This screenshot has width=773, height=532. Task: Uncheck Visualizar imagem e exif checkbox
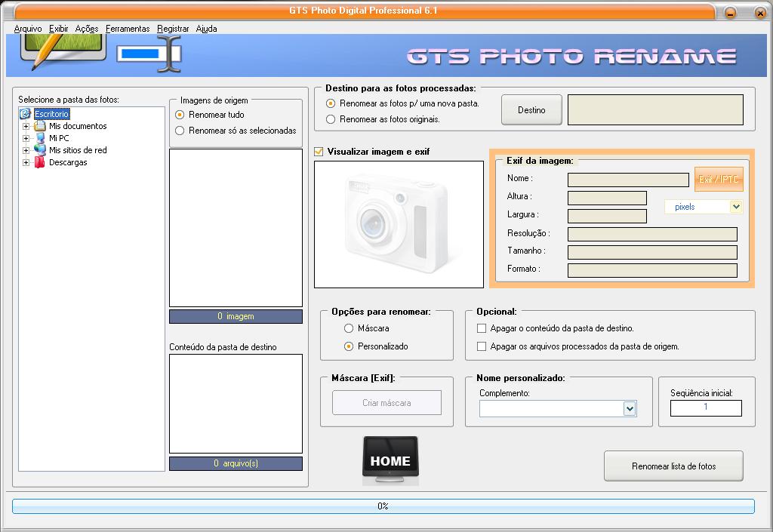click(x=319, y=152)
